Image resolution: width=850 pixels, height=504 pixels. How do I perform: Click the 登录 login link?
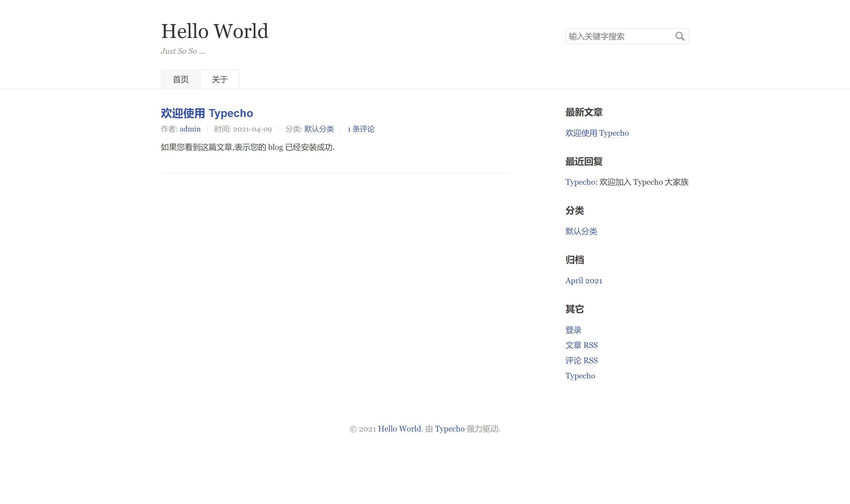pyautogui.click(x=573, y=330)
